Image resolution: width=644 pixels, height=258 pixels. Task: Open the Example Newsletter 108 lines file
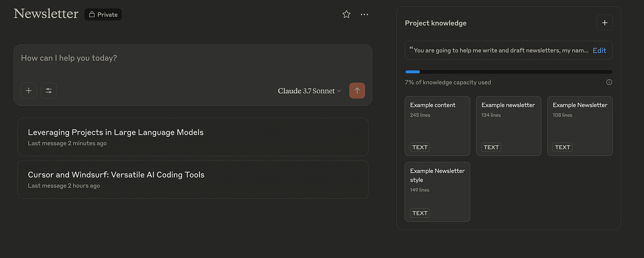click(x=580, y=126)
